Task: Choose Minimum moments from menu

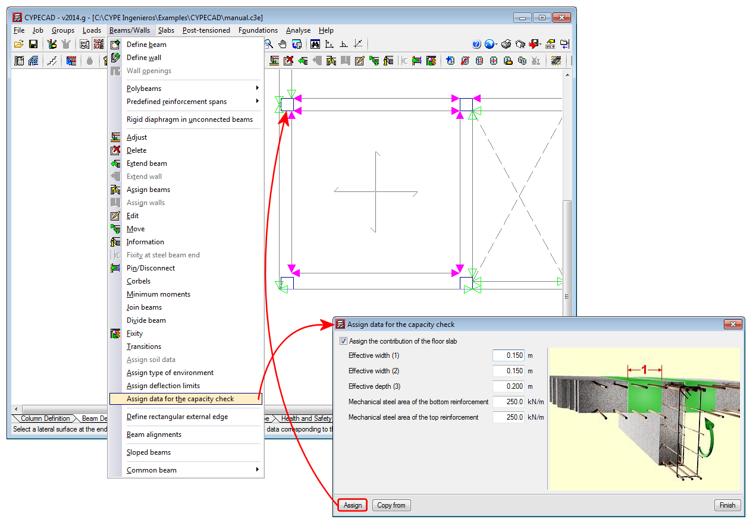Action: click(158, 294)
